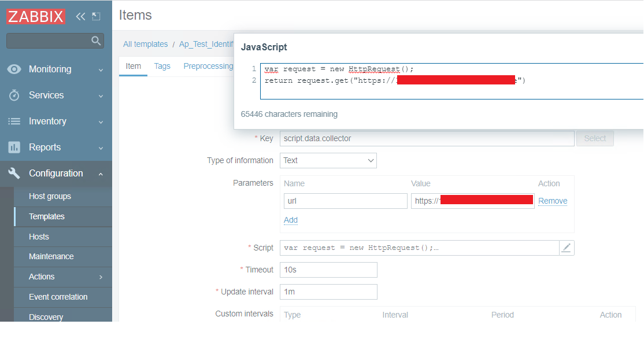The image size is (644, 350).
Task: Click the search magnifier icon
Action: 96,40
